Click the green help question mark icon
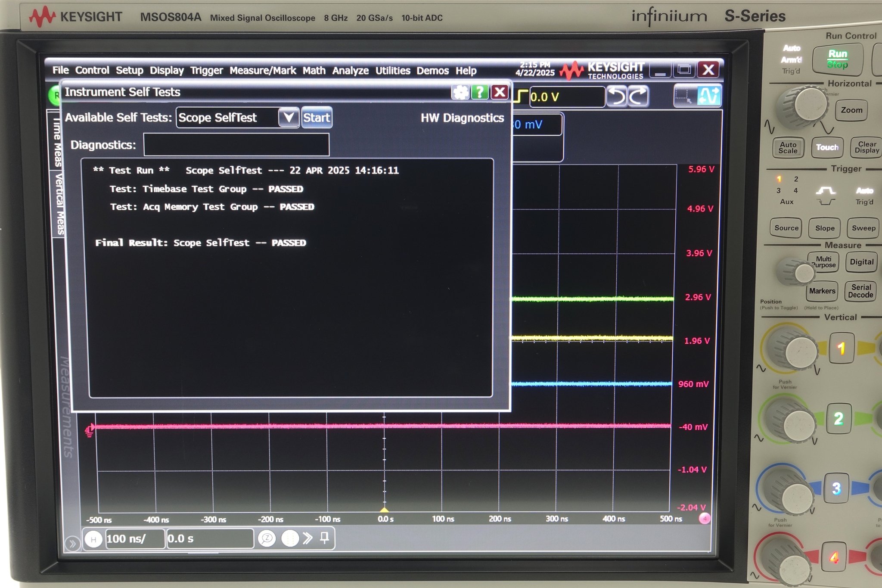 (480, 92)
